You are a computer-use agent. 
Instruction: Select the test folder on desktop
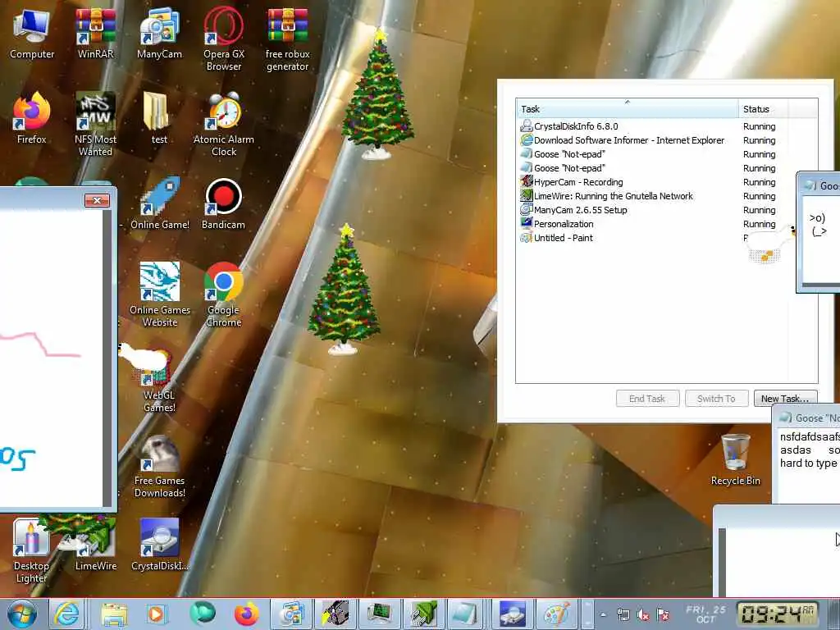[x=159, y=119]
